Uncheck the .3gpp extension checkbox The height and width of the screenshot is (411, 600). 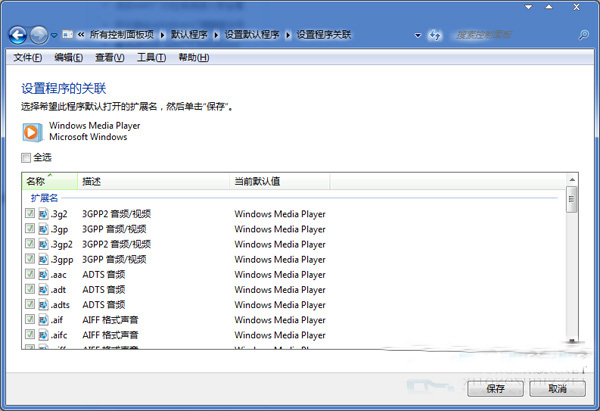[x=30, y=259]
